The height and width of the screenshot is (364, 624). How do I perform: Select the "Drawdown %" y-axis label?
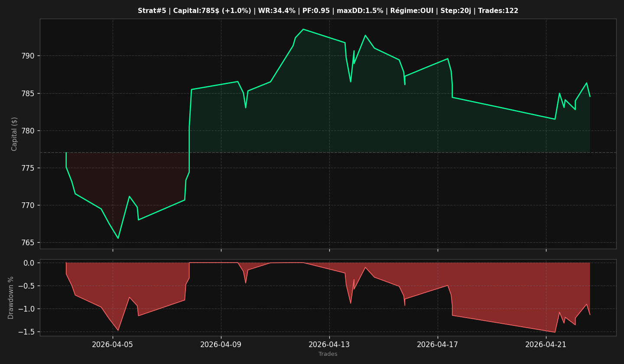pos(11,298)
